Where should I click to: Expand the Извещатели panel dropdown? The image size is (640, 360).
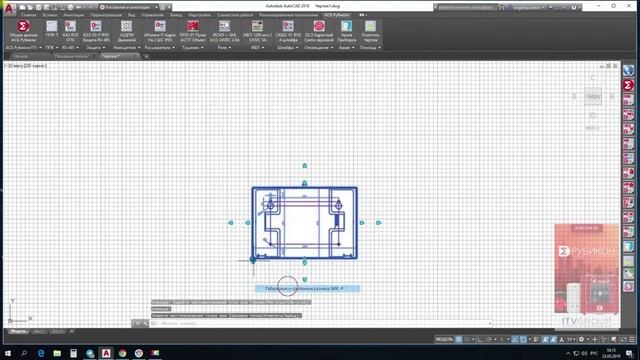point(127,48)
